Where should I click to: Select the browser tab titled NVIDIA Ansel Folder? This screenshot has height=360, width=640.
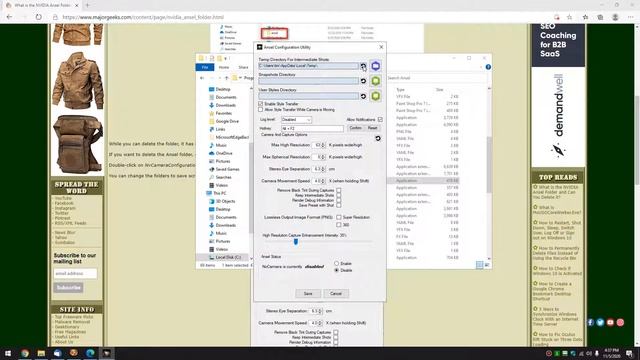point(43,5)
